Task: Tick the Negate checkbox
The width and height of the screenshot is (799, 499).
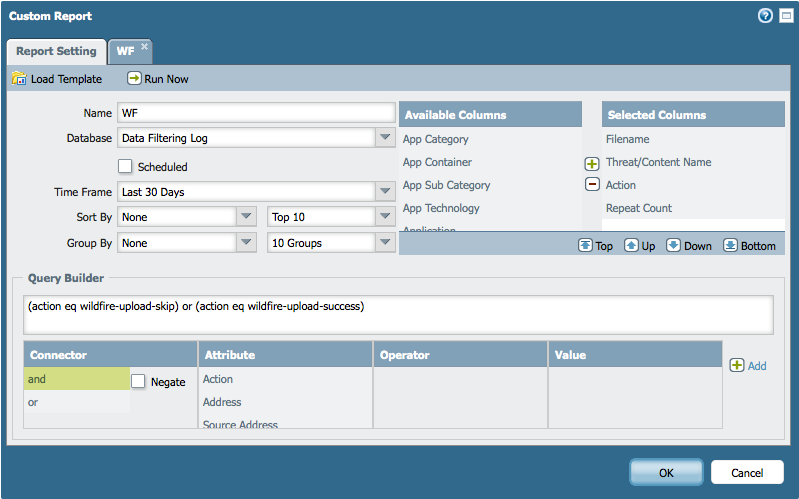Action: [x=138, y=381]
